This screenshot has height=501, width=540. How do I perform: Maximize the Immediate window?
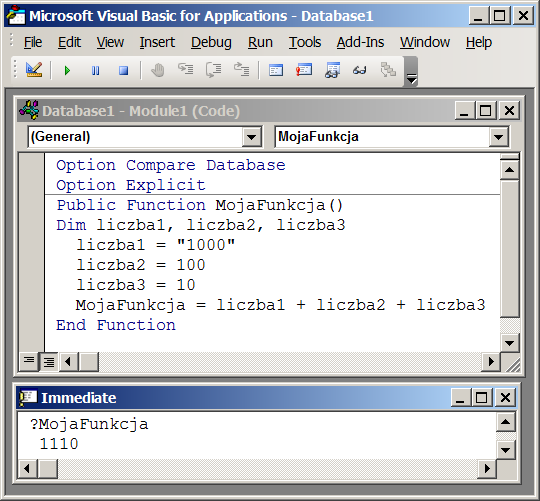481,398
